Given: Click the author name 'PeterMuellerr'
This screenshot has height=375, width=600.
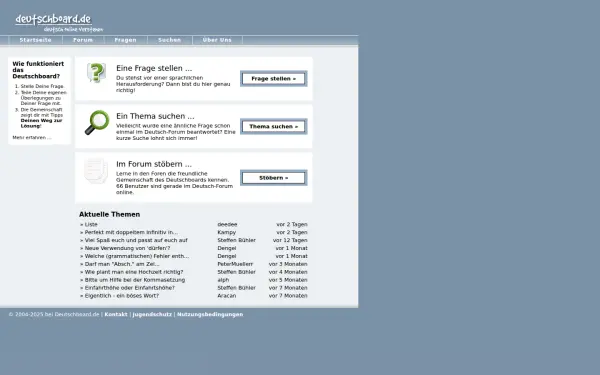Looking at the screenshot, I should [235, 264].
